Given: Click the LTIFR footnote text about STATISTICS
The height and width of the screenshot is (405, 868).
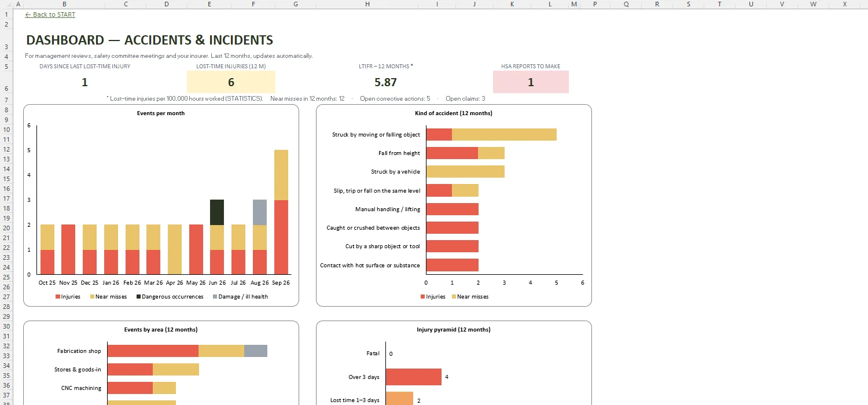Looking at the screenshot, I should (x=185, y=99).
